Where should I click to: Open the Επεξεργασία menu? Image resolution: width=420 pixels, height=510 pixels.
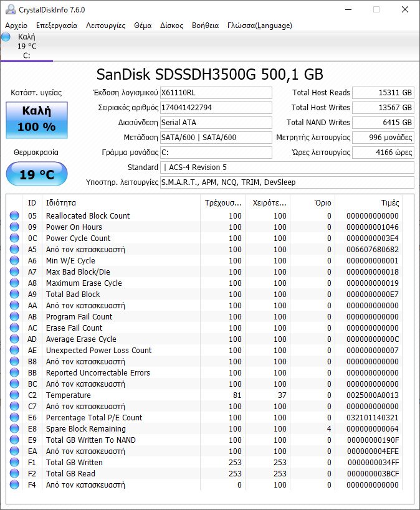point(57,26)
